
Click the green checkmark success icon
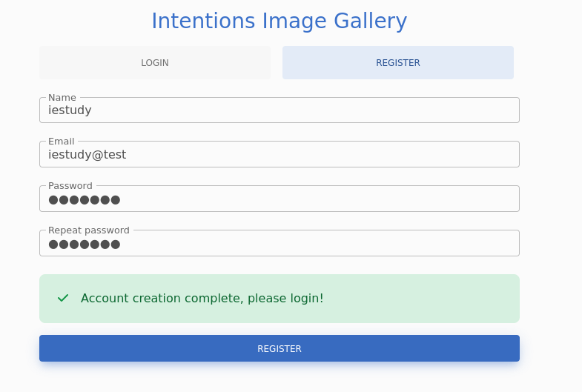pos(63,298)
